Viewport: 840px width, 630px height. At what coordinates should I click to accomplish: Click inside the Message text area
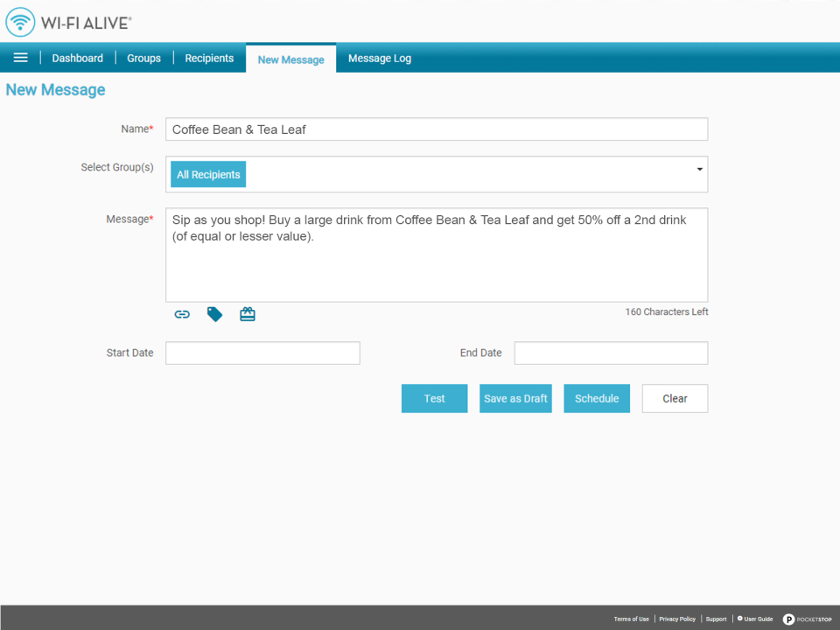(437, 255)
